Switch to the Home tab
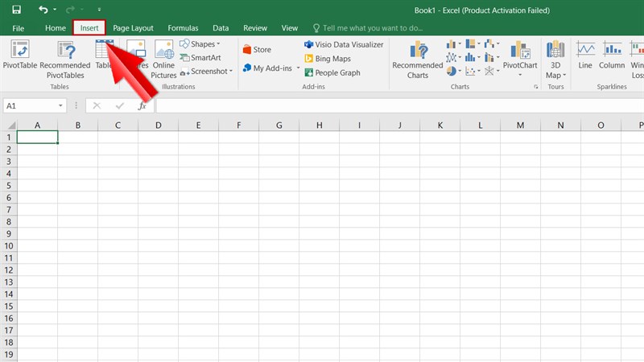The width and height of the screenshot is (644, 362). coord(56,28)
